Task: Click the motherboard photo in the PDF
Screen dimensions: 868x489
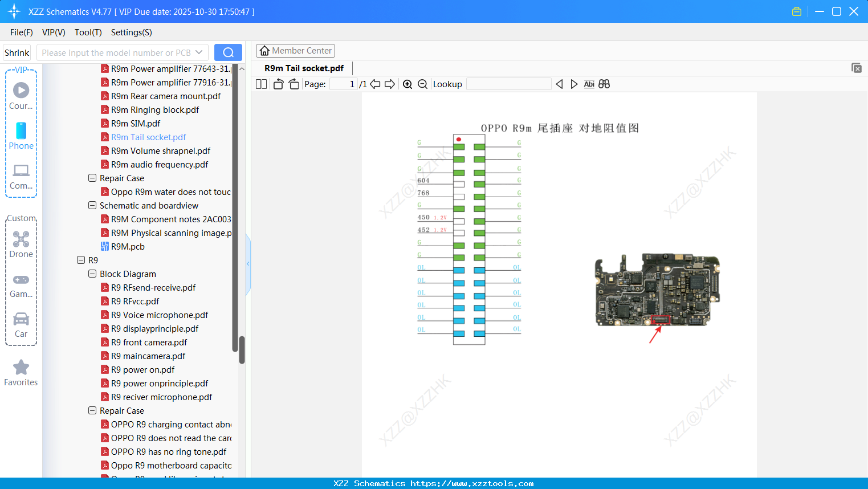Action: point(657,290)
